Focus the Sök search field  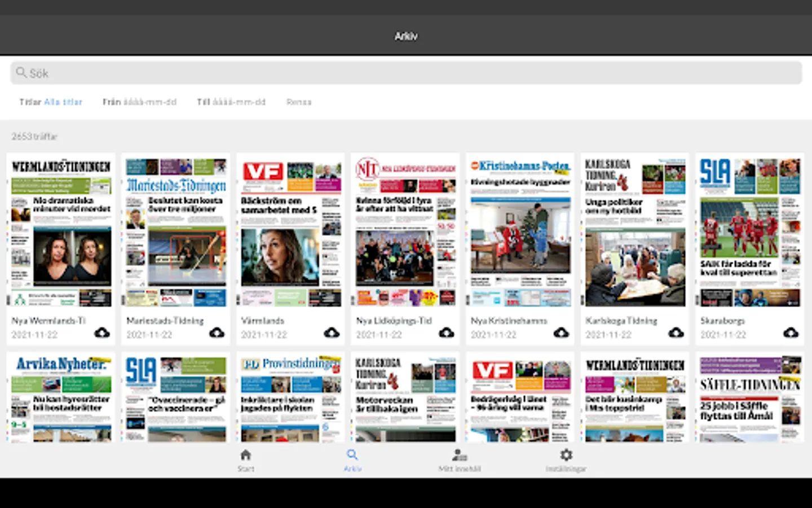(406, 73)
